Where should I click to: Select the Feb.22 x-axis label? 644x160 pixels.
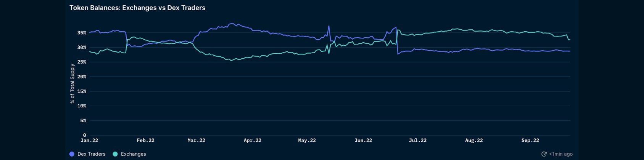pos(145,140)
